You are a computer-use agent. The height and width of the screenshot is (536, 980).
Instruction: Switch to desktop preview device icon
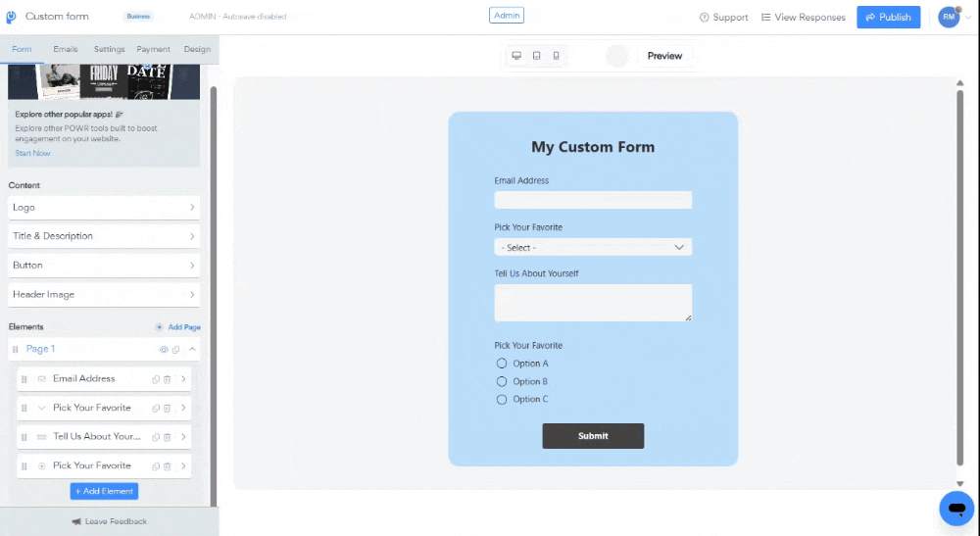pos(516,56)
